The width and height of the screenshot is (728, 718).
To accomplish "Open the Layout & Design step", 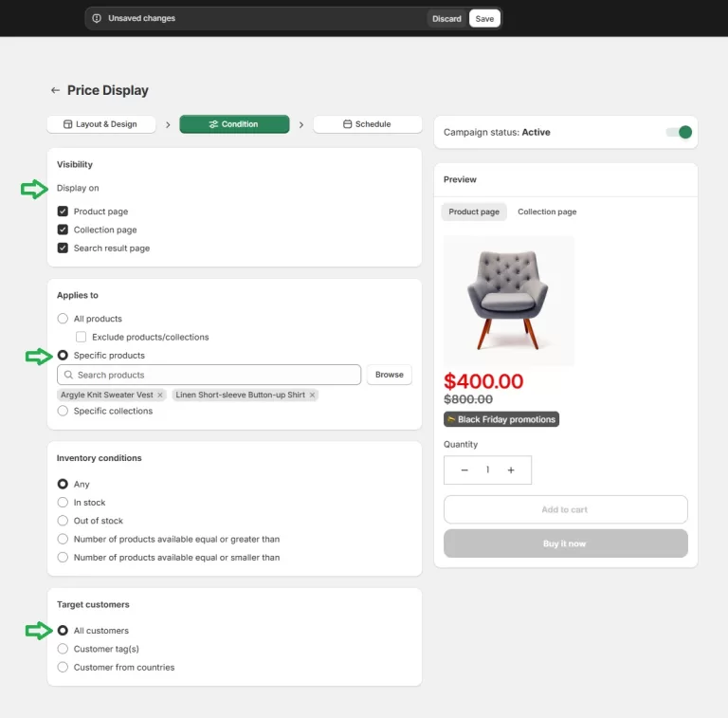I will point(101,124).
